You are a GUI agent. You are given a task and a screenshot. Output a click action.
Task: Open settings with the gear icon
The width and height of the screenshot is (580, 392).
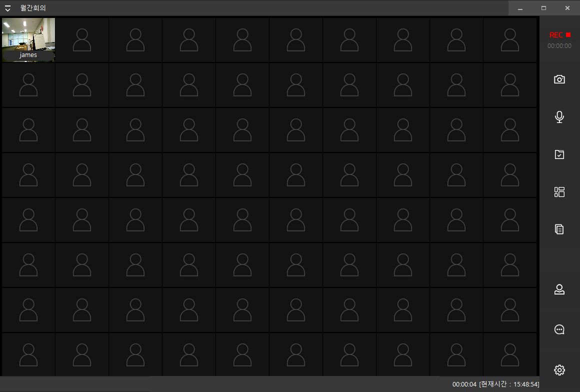(559, 370)
